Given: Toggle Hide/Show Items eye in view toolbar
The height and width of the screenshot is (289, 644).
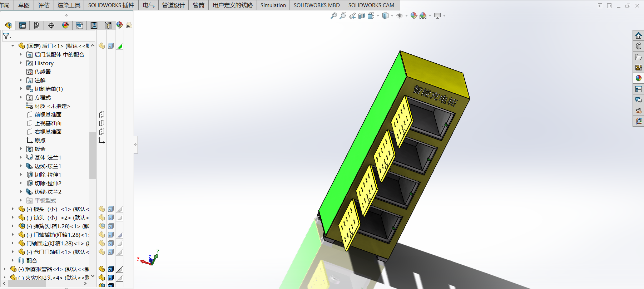Looking at the screenshot, I should (400, 16).
